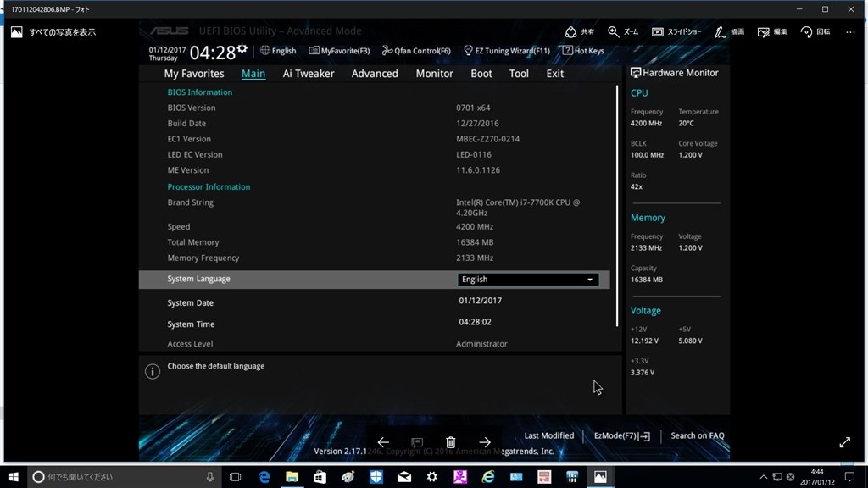This screenshot has width=868, height=488.
Task: Switch to the My Favorites tab
Action: (194, 74)
